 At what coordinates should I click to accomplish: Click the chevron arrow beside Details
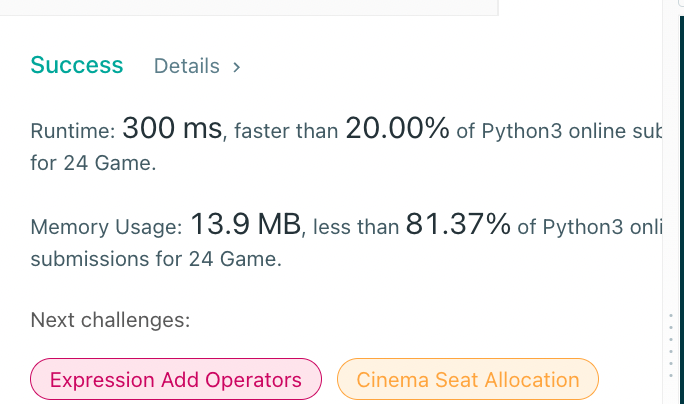tap(237, 67)
